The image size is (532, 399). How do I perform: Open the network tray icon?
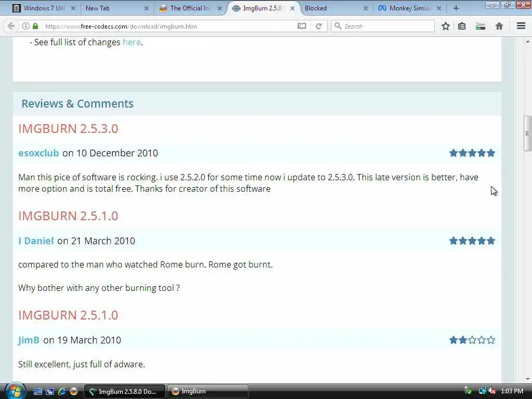(482, 391)
